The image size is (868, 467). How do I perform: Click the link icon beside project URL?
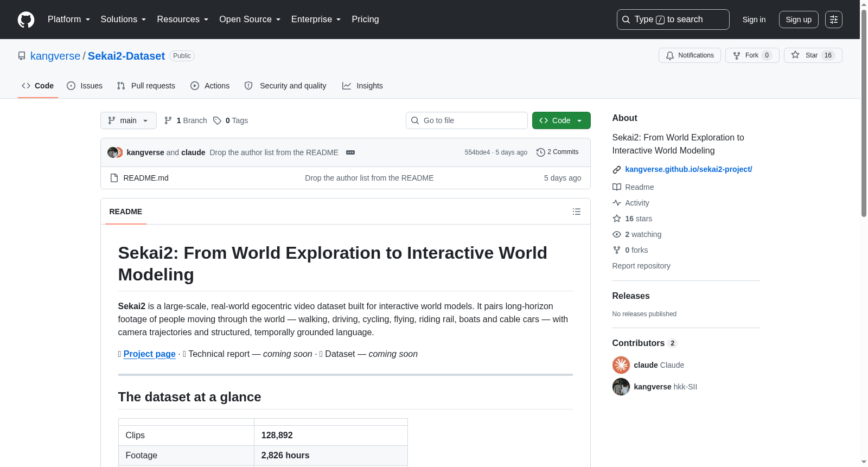point(617,170)
